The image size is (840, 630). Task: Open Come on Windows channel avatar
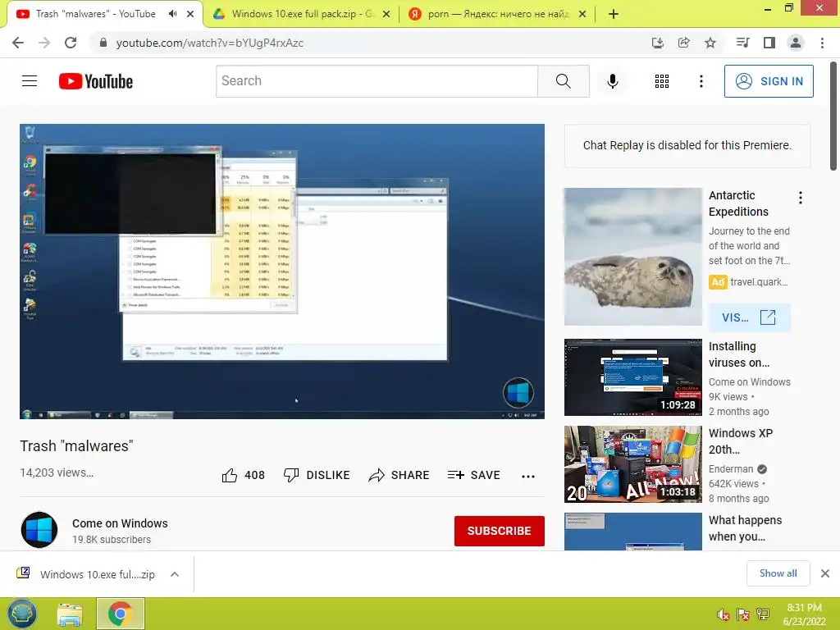39,530
